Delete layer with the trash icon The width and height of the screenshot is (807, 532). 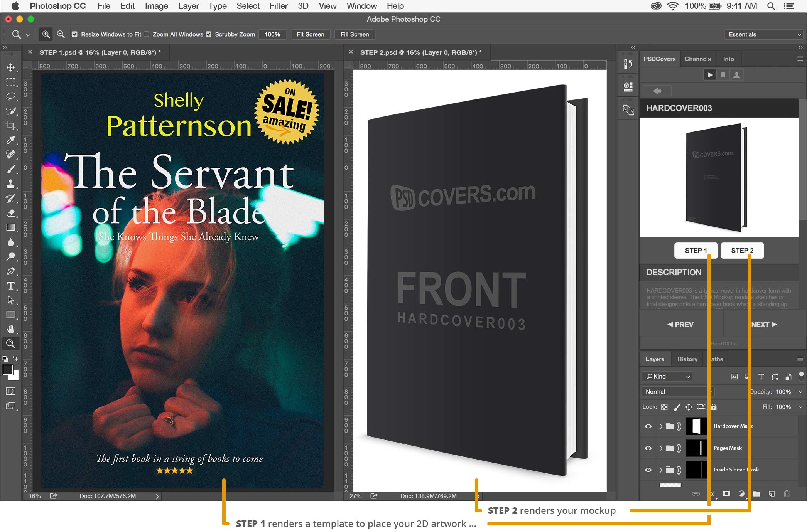tap(787, 493)
